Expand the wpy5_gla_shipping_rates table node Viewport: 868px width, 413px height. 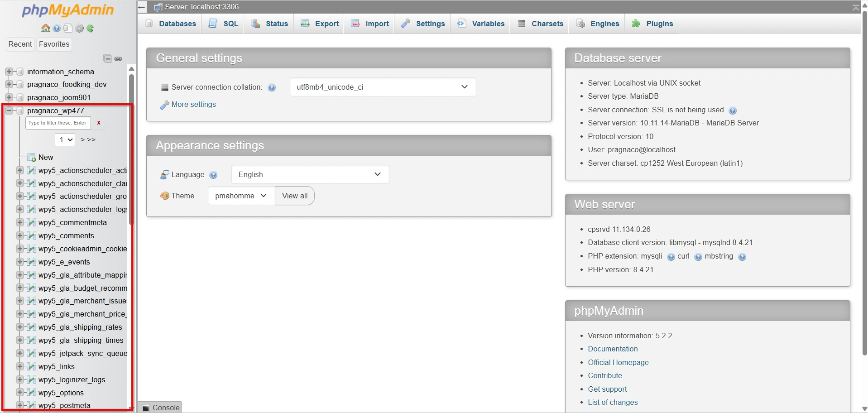tap(19, 327)
